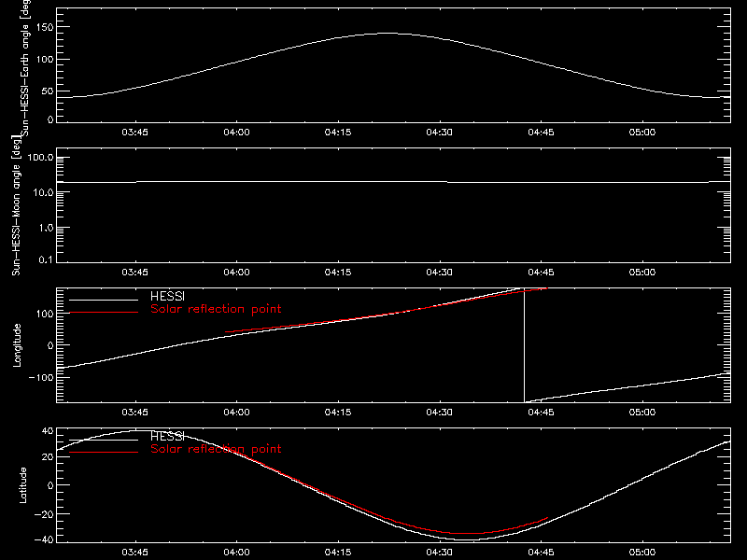Select red Solar reflection point label in Latitude plot

pos(216,449)
